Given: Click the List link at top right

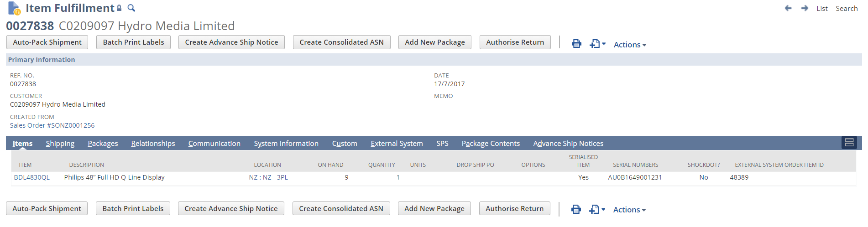Looking at the screenshot, I should click(x=822, y=9).
